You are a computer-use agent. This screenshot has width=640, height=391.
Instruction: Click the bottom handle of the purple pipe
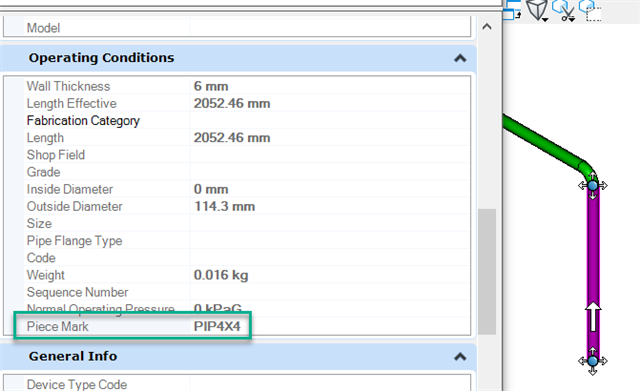coord(593,361)
